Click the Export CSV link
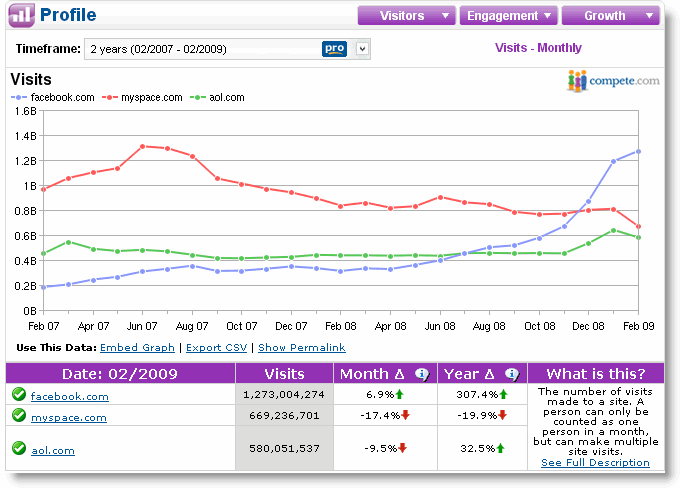681x489 pixels. (216, 348)
